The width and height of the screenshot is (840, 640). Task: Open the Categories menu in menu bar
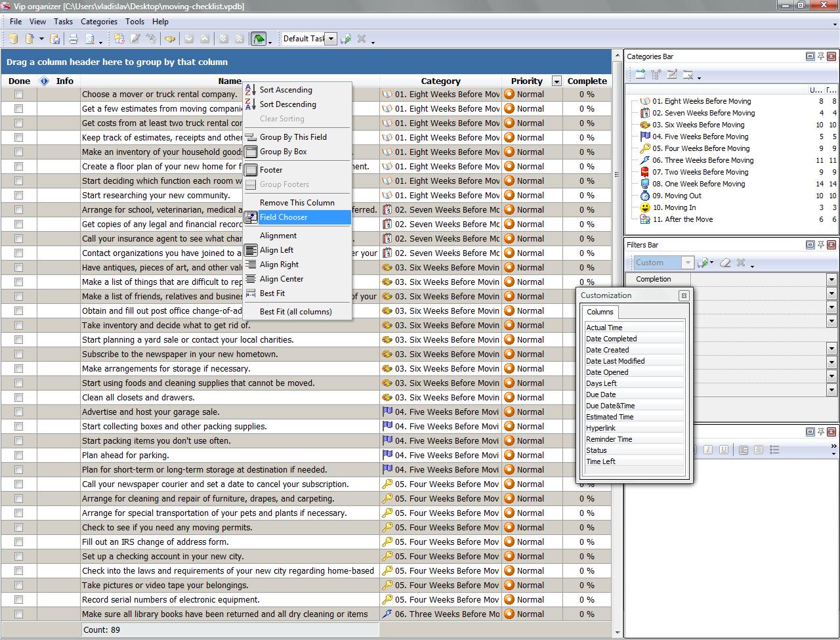coord(98,22)
